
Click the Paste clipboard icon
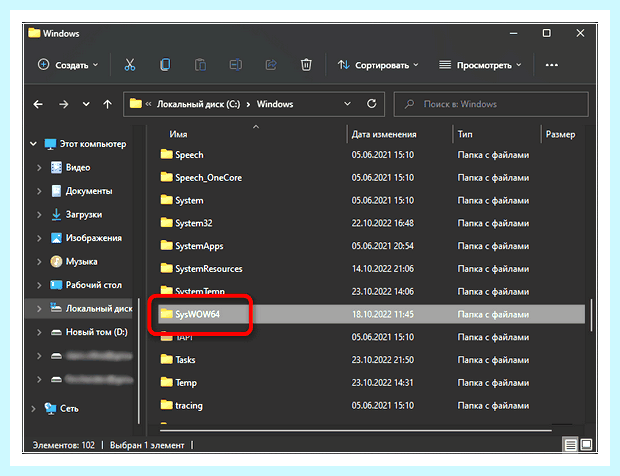click(x=200, y=65)
